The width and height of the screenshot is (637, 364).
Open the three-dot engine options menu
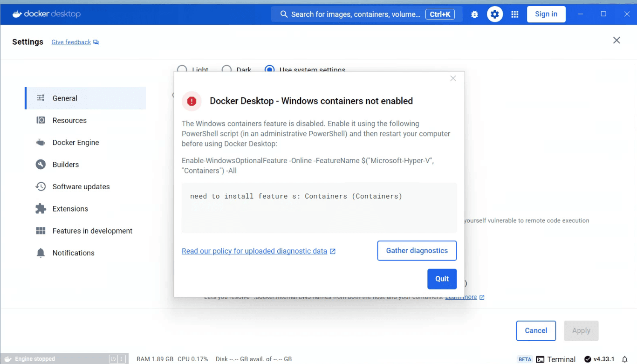(x=122, y=358)
